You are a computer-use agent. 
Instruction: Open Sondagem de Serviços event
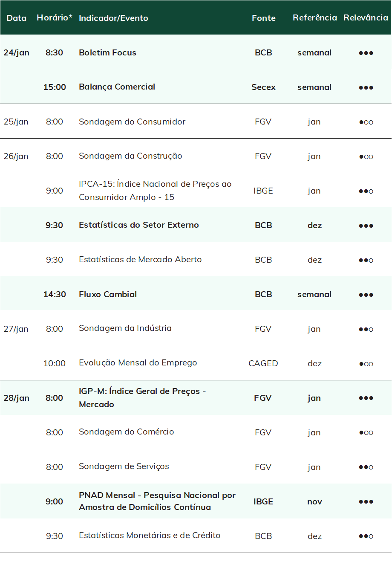click(x=124, y=466)
